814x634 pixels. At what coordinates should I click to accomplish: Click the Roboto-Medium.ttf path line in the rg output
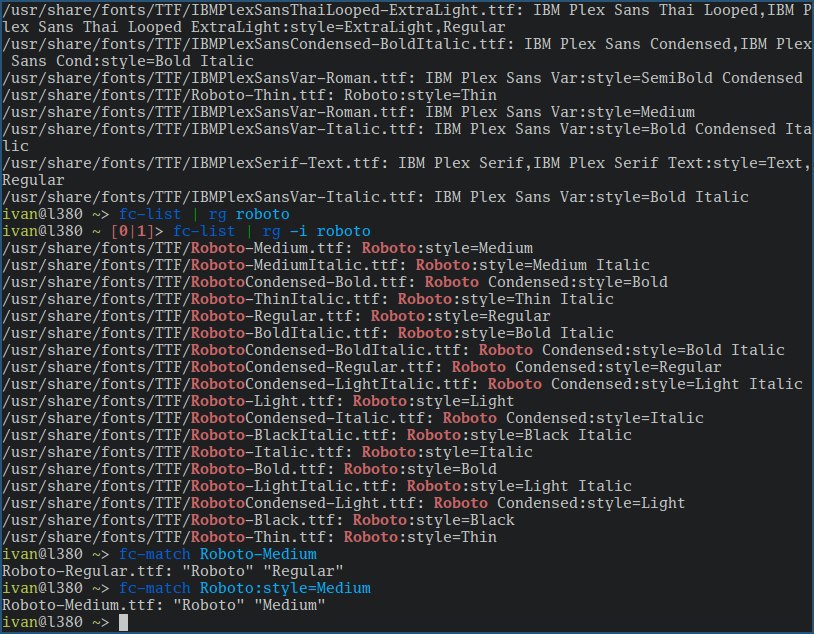click(x=267, y=248)
